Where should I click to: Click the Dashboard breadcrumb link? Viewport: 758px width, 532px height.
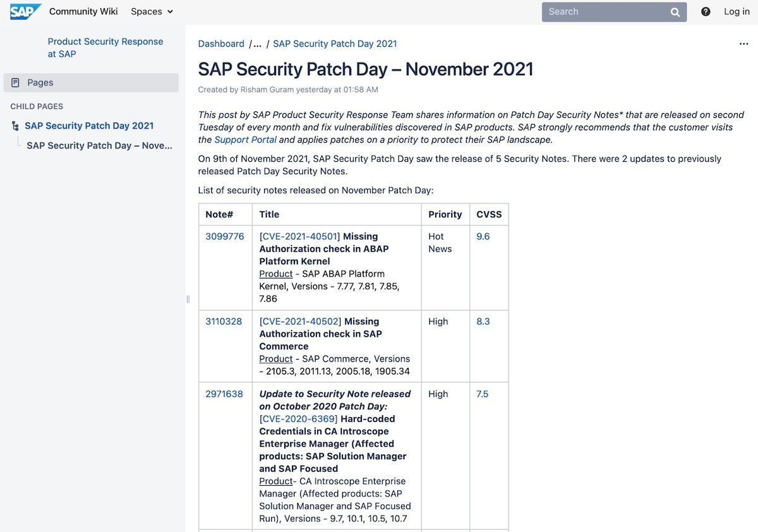[x=221, y=44]
